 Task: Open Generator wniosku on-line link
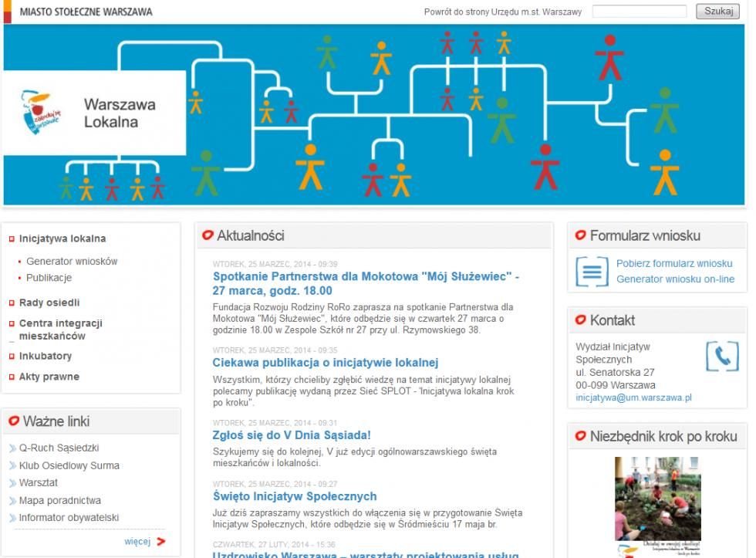(675, 279)
